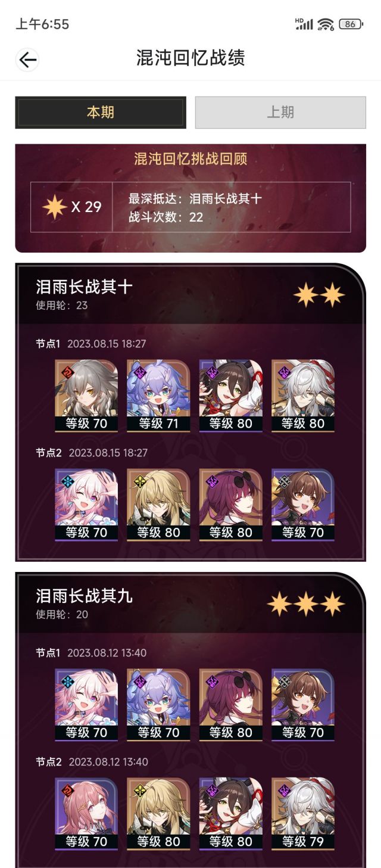Select blonde level 80 character in 其十 node 2
This screenshot has height=868, width=381.
[x=158, y=505]
